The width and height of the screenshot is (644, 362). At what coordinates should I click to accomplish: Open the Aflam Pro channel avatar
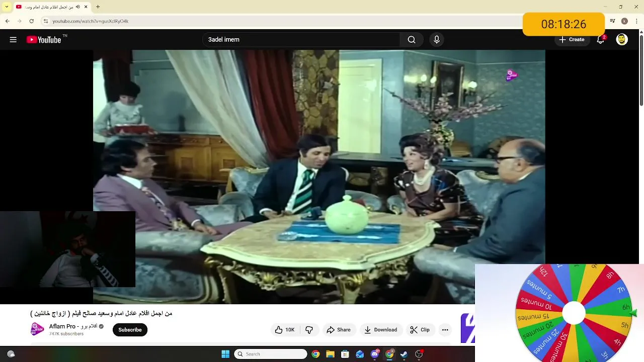pyautogui.click(x=37, y=329)
